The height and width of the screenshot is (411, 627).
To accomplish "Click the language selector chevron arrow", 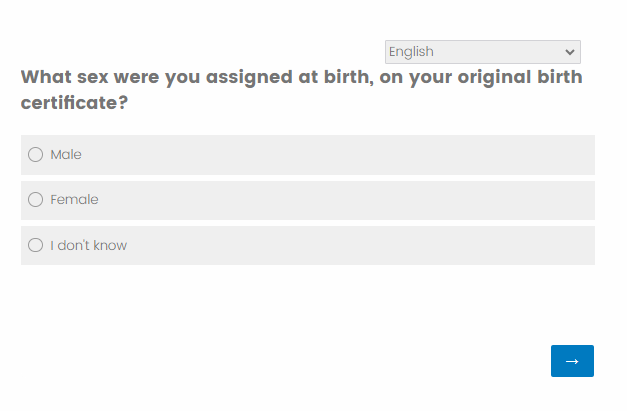I will point(570,52).
